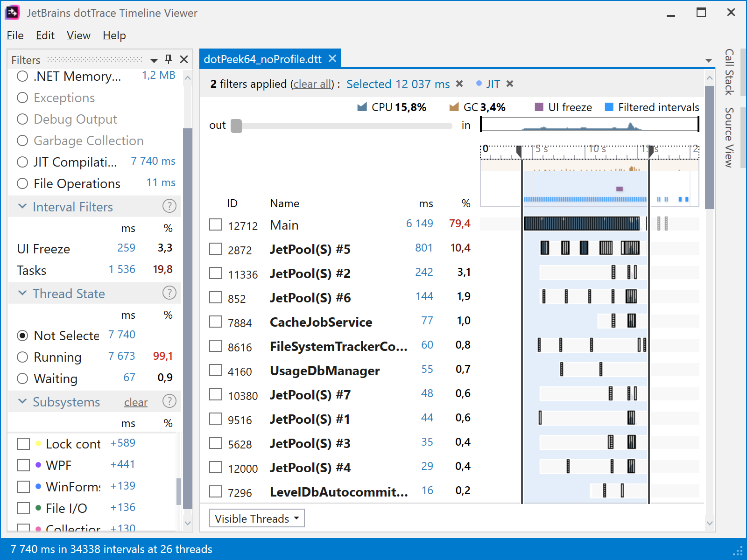747x560 pixels.
Task: Open the Edit menu
Action: point(45,35)
